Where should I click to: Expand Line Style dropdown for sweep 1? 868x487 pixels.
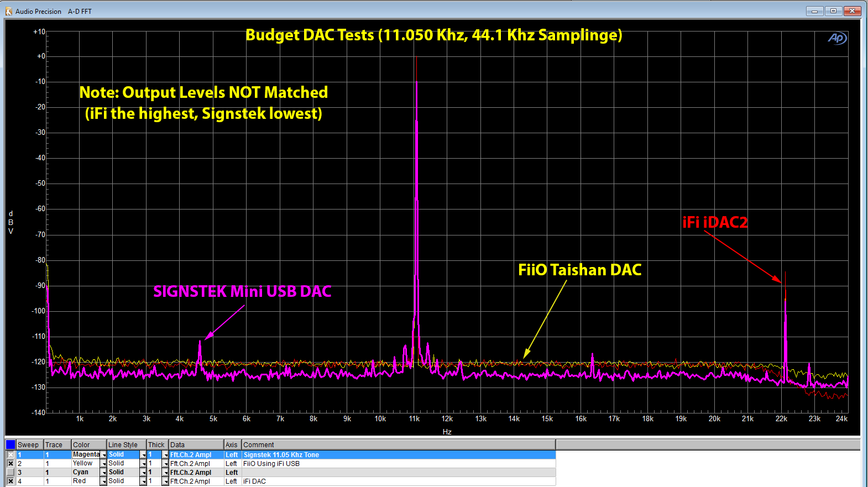[143, 455]
